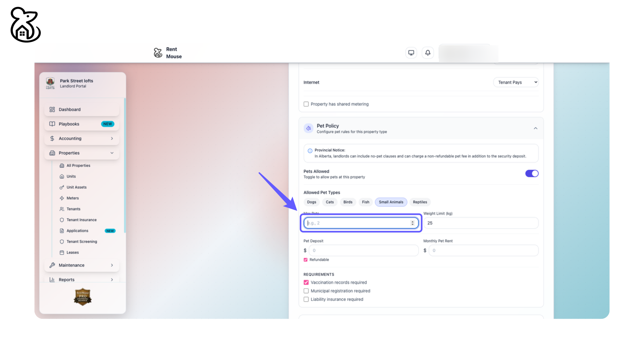
Task: Click the Park Street Lofts property avatar
Action: 50,83
